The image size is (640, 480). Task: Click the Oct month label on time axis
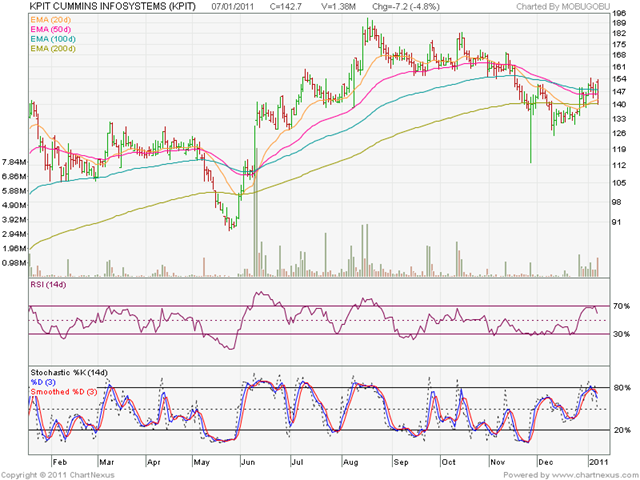(x=448, y=462)
